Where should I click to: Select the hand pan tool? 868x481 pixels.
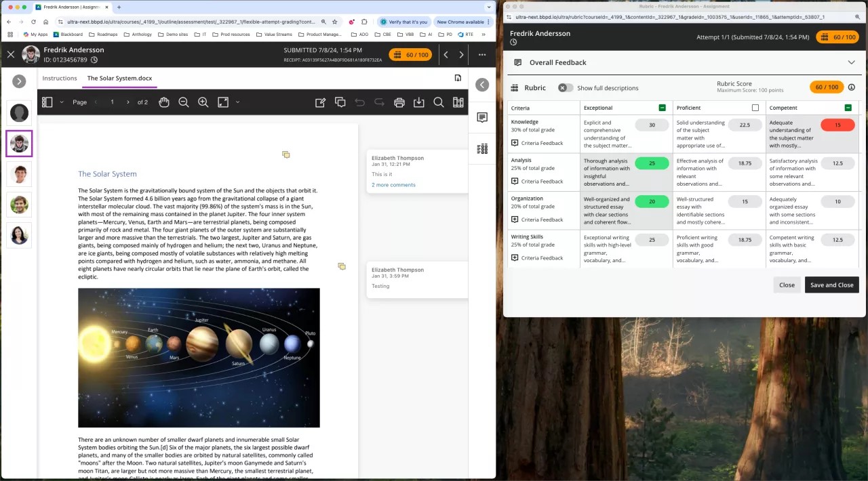click(164, 102)
